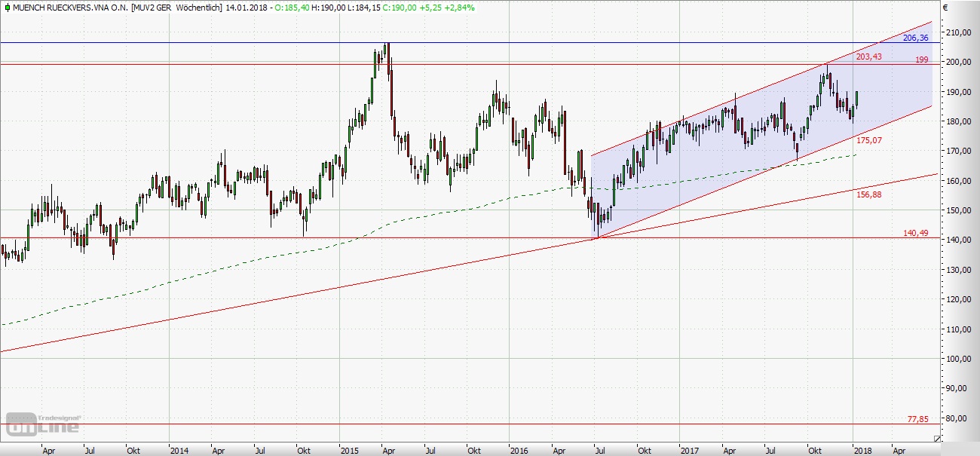Select the 156,88 trendline label
Screen dimensions: 980x456
tap(868, 194)
